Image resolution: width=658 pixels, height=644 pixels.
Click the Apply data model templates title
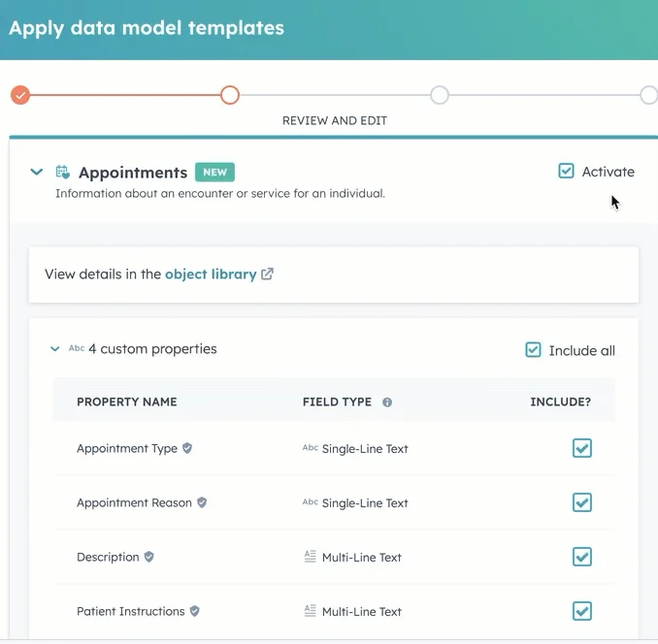point(147,28)
